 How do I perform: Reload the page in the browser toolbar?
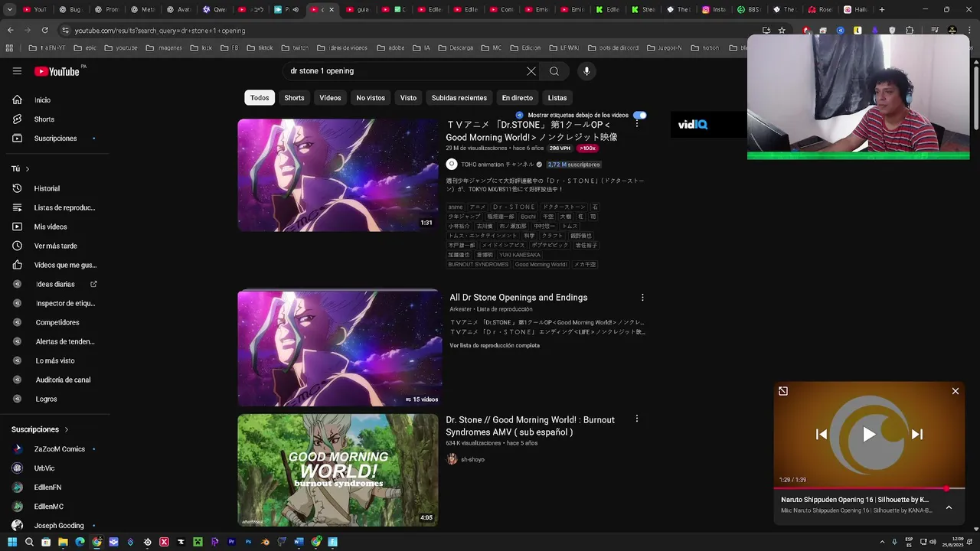pos(44,30)
